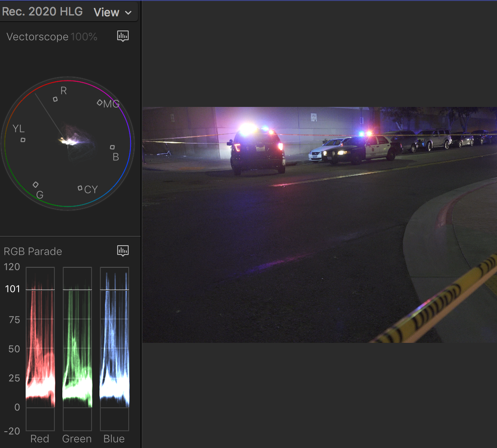Open the View dropdown menu
This screenshot has width=497, height=448.
(x=112, y=12)
